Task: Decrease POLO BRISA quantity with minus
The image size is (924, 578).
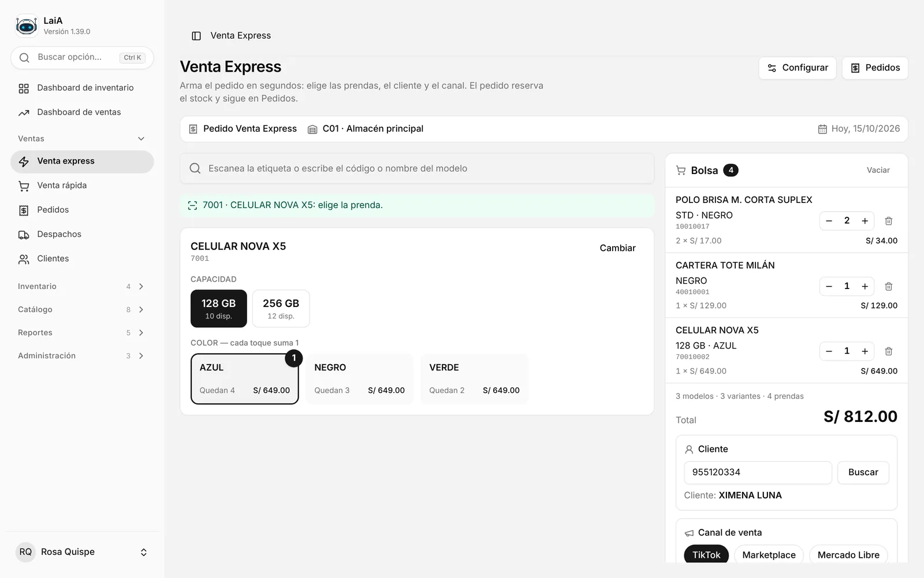Action: 829,221
